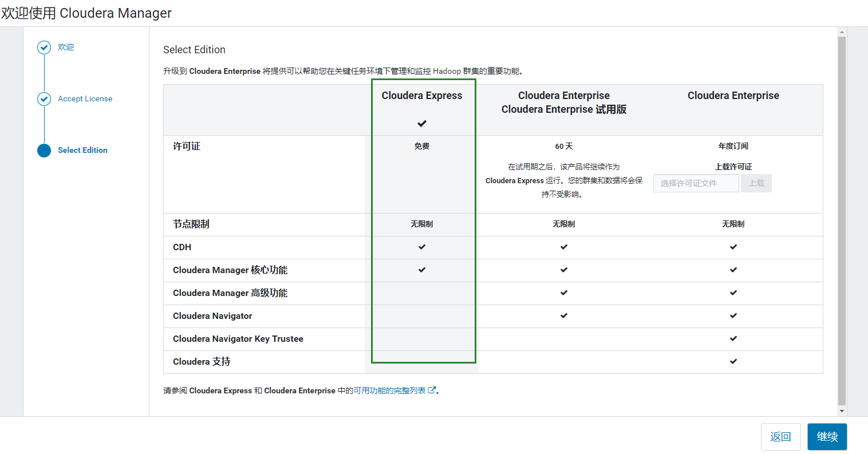Click the Select Edition page heading
Screen dimensions: 868x454
coord(194,50)
